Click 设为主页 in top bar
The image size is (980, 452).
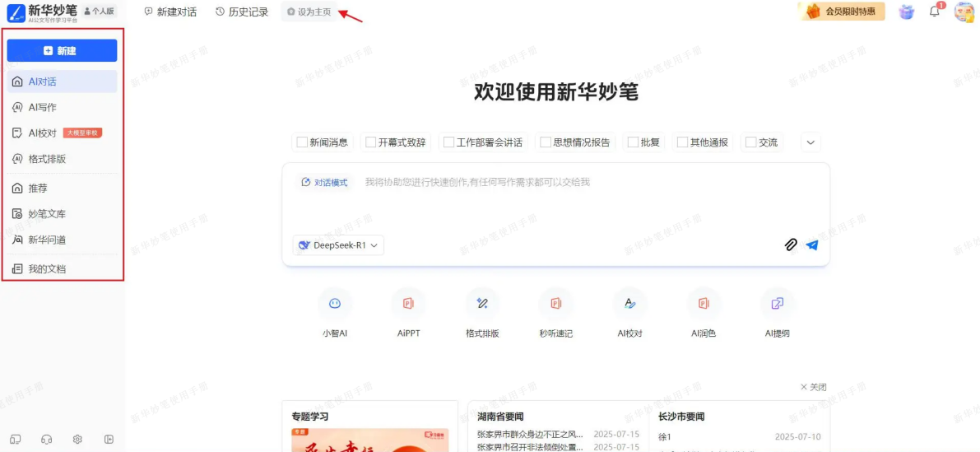(x=309, y=12)
